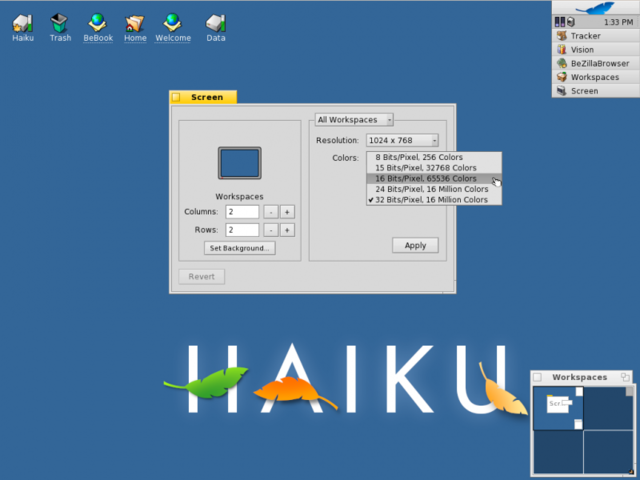Decrease workspace Columns with minus button
Screen dimensions: 640x480
271,212
